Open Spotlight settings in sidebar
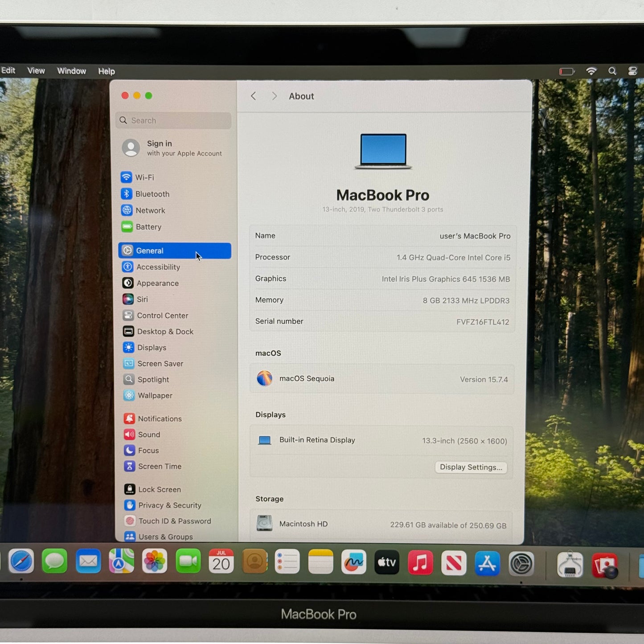The width and height of the screenshot is (644, 644). point(174,379)
